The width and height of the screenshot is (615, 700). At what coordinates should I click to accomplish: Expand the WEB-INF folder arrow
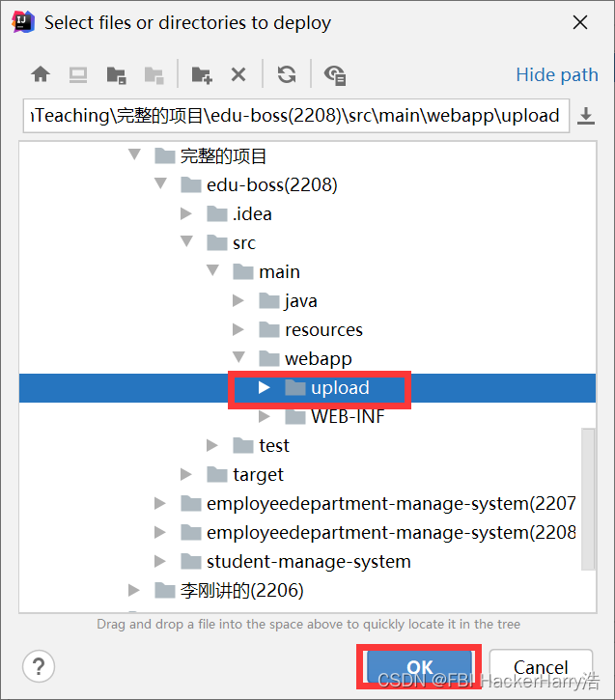click(265, 416)
